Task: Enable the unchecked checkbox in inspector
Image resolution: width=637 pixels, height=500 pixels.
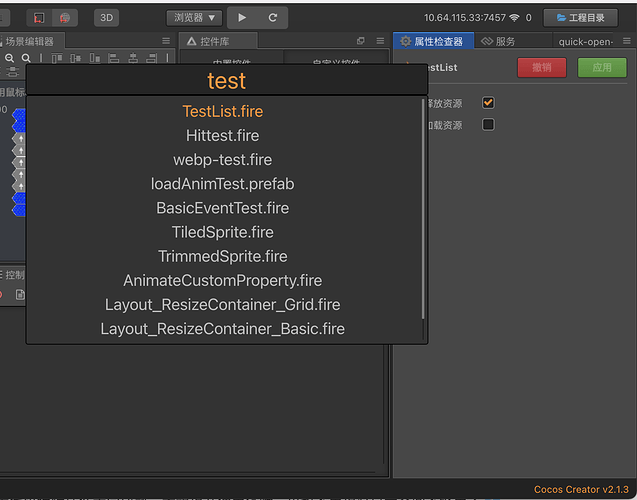Action: coord(488,125)
